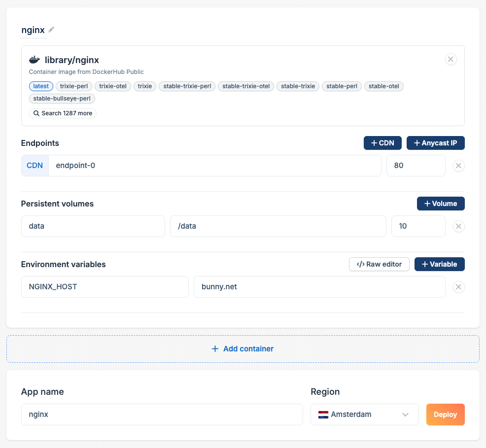The height and width of the screenshot is (448, 486).
Task: Click Add container
Action: [243, 349]
